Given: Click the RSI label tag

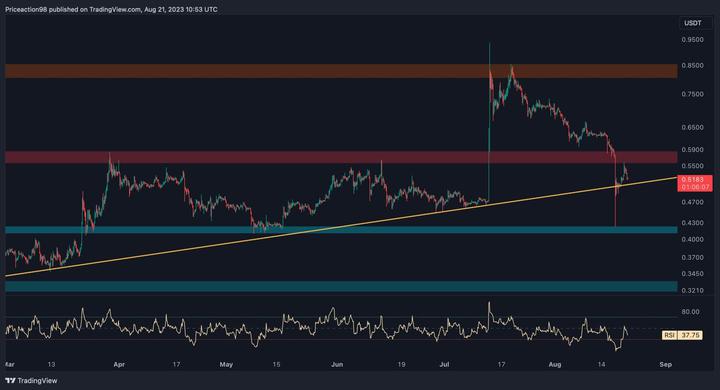Looking at the screenshot, I should [x=669, y=335].
